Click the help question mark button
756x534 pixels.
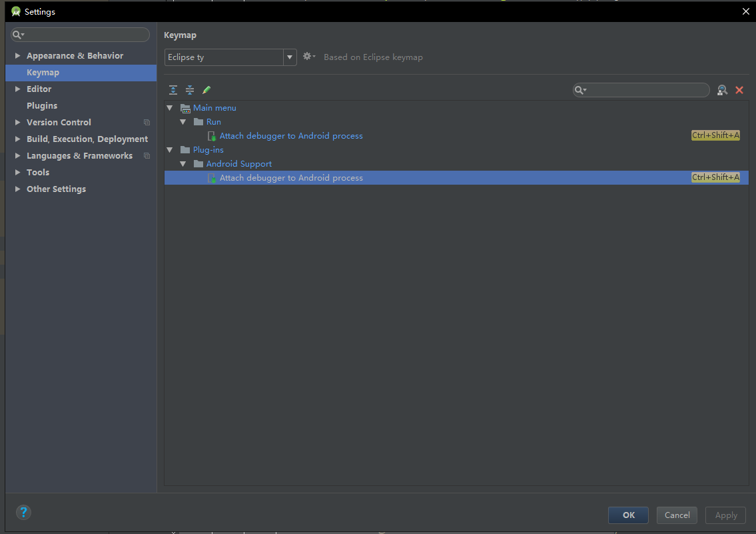(x=23, y=512)
